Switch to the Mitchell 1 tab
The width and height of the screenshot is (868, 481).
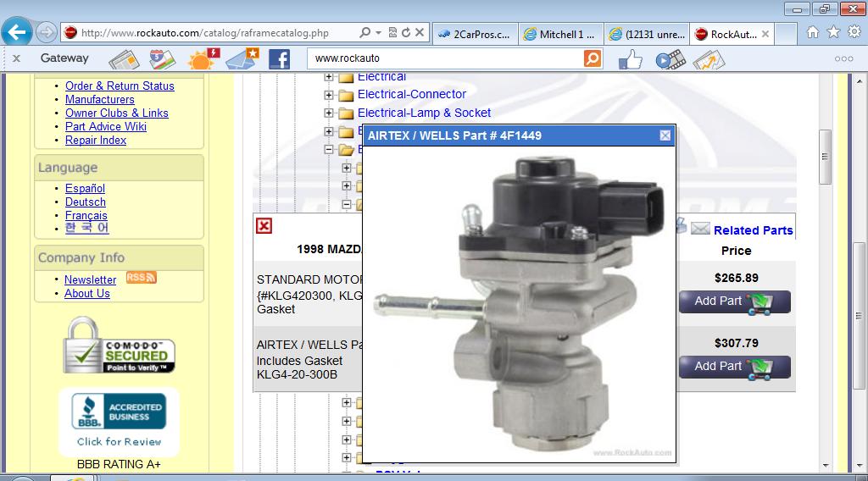561,34
